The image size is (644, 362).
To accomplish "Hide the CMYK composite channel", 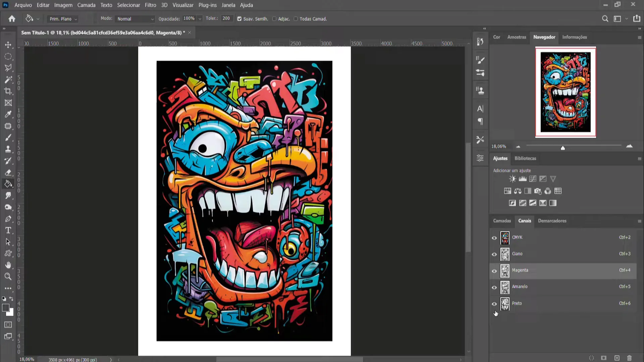I will tap(494, 238).
